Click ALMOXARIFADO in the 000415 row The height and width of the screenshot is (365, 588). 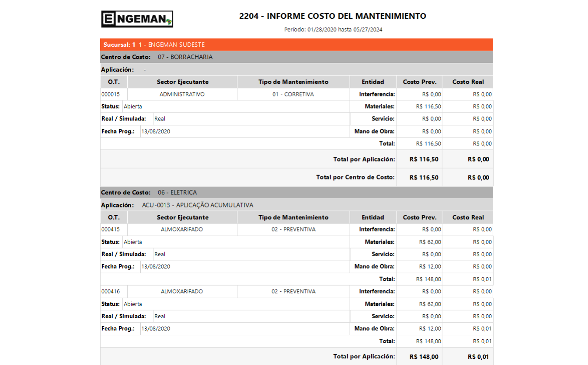[182, 229]
